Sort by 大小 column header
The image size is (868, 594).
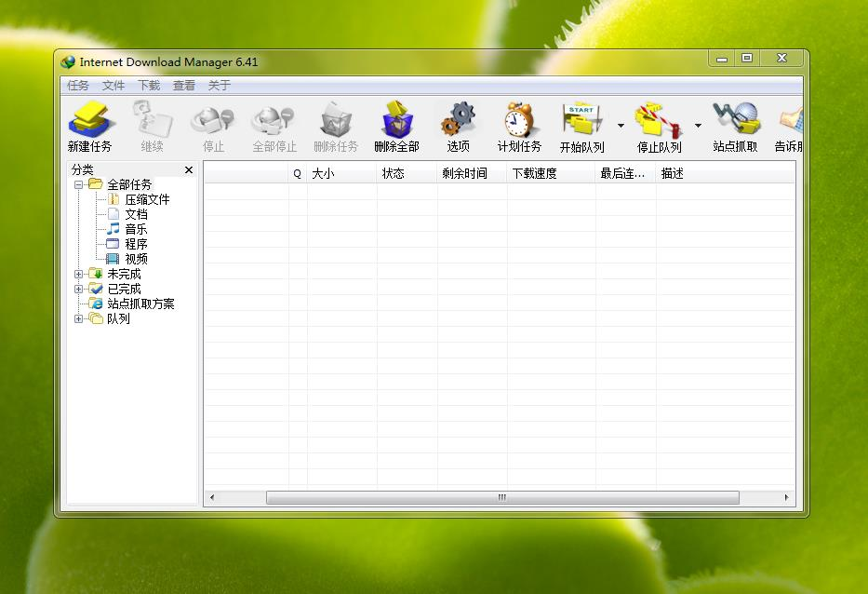coord(342,173)
